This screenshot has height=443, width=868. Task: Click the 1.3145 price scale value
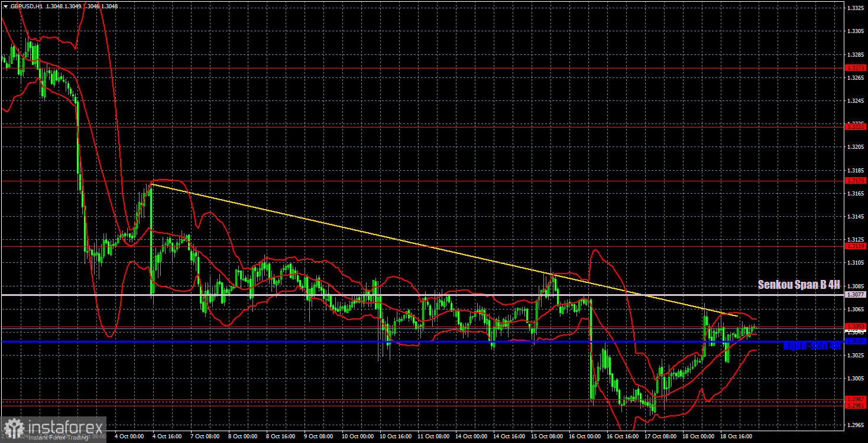(856, 216)
